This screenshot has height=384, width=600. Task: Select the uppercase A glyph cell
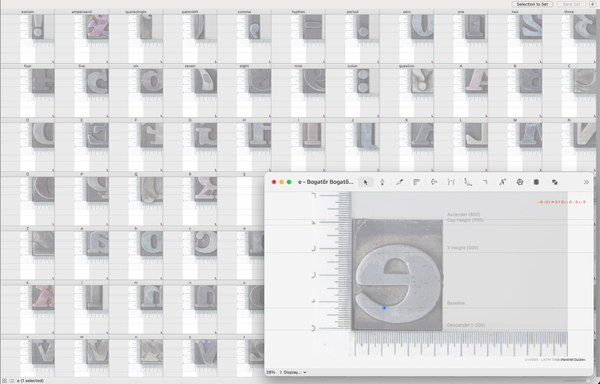pos(461,91)
